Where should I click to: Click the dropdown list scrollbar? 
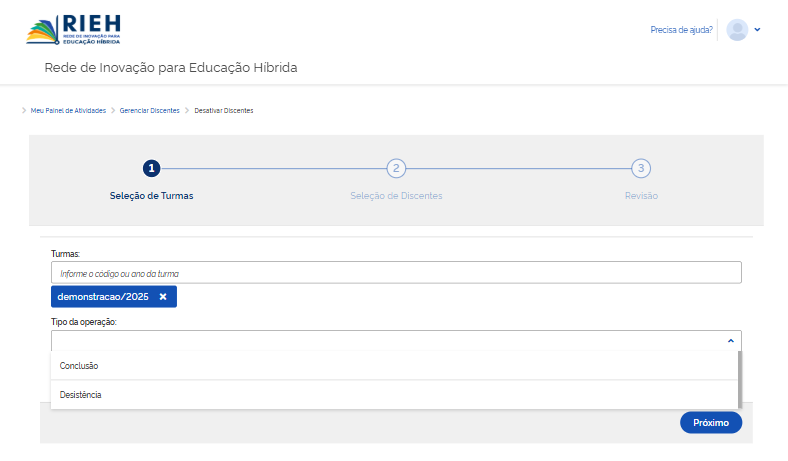point(739,378)
